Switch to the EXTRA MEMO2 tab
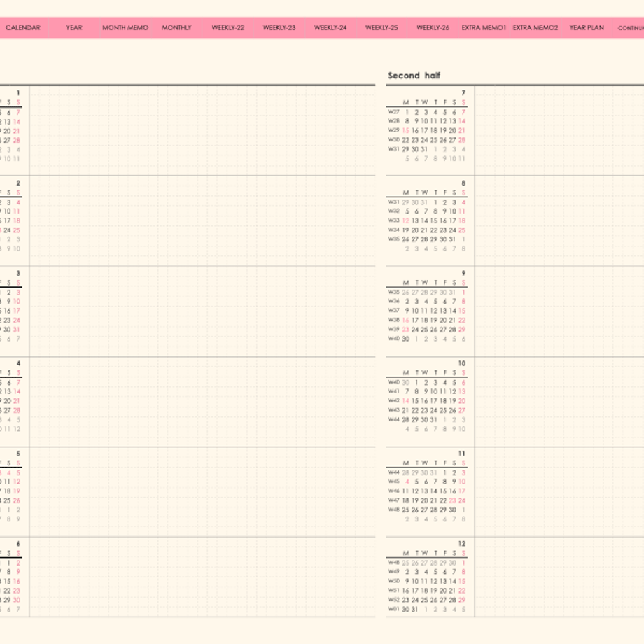644x644 pixels. [535, 27]
